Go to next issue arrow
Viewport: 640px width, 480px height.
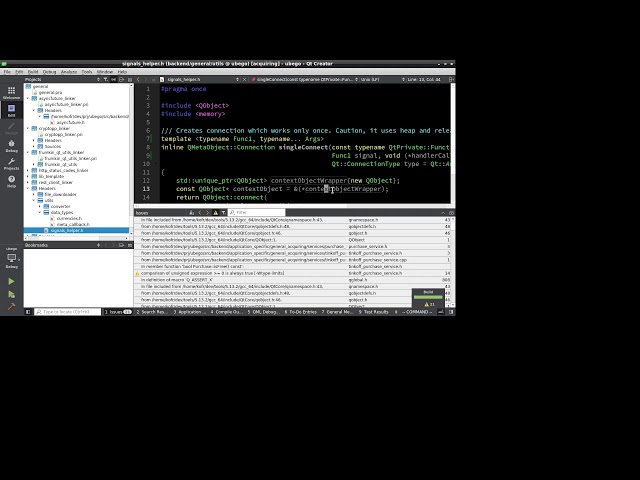[207, 213]
